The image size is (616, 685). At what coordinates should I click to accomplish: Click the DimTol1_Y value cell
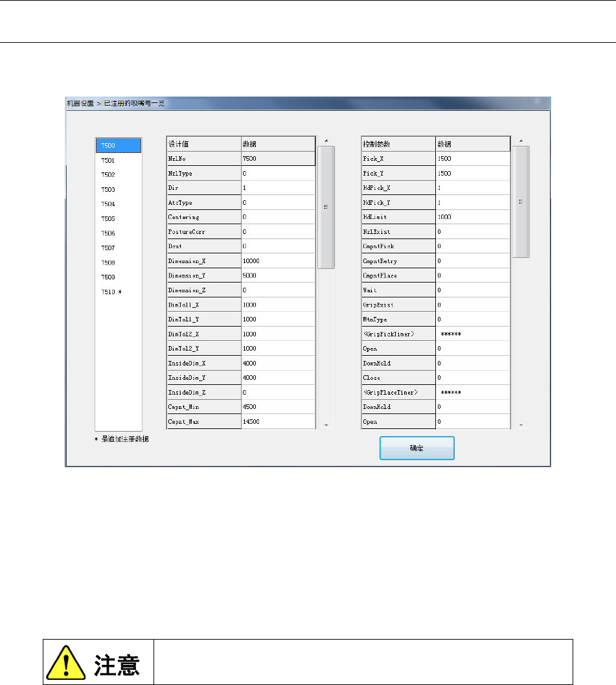click(x=278, y=319)
